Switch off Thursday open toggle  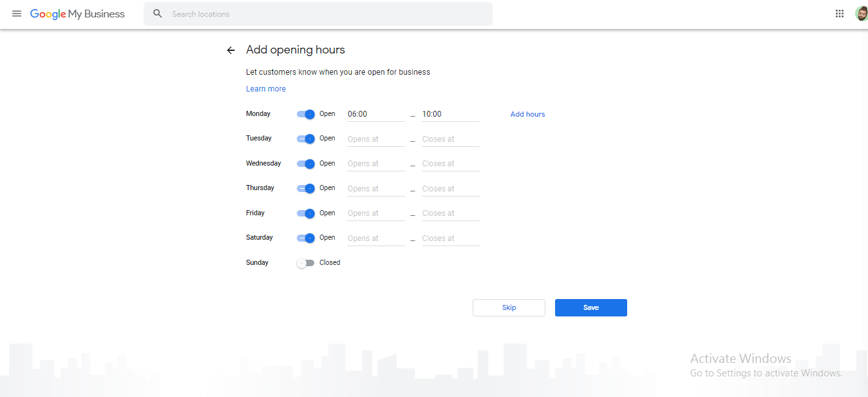point(306,188)
